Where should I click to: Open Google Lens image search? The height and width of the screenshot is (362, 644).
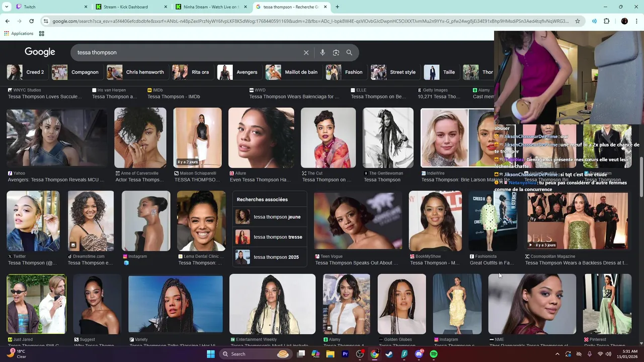pyautogui.click(x=336, y=52)
